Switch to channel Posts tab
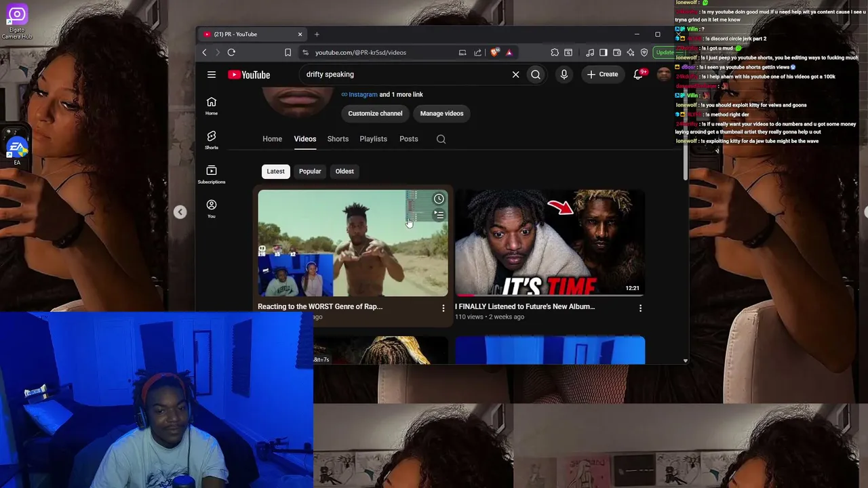The image size is (868, 488). pyautogui.click(x=409, y=139)
